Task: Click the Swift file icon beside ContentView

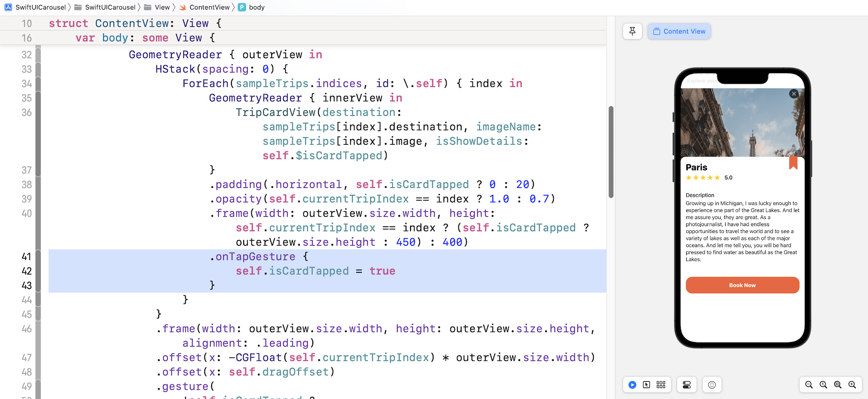Action: (183, 7)
